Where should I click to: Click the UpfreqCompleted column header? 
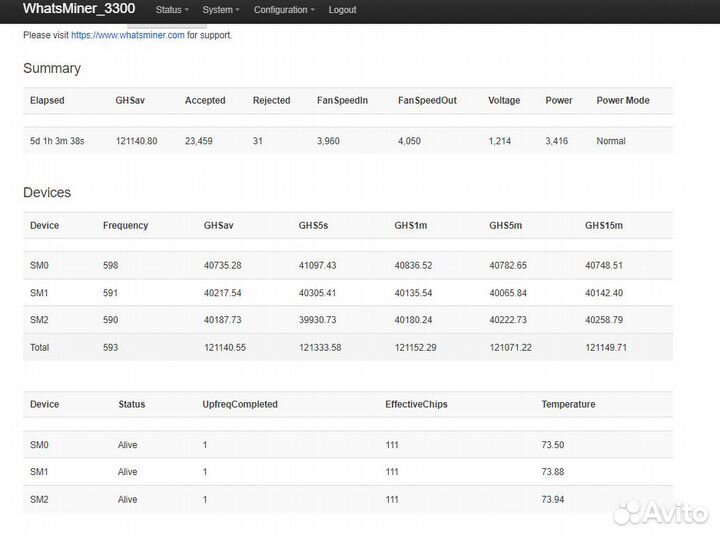click(240, 404)
